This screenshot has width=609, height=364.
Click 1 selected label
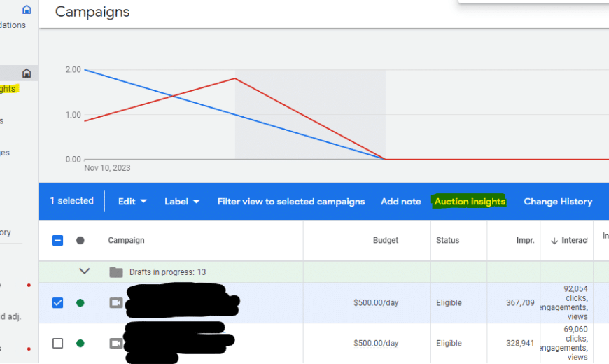(72, 201)
